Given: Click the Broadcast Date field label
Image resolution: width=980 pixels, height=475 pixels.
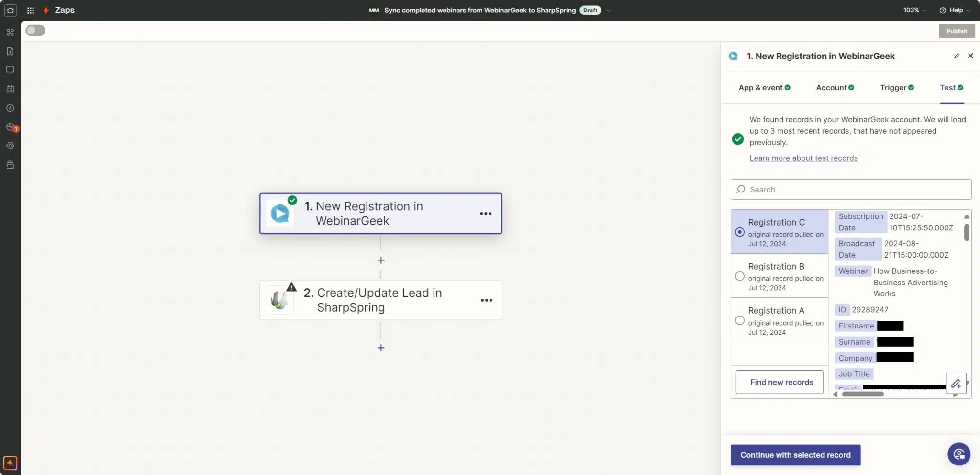Looking at the screenshot, I should pos(858,249).
